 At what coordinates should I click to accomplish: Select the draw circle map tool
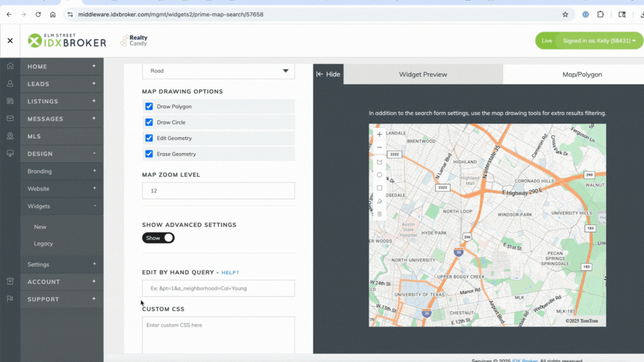click(380, 175)
